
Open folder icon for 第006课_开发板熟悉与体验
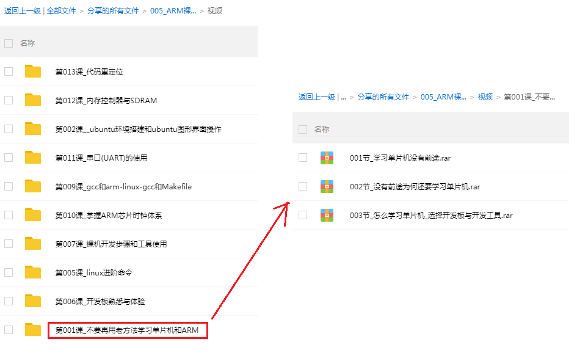[33, 301]
